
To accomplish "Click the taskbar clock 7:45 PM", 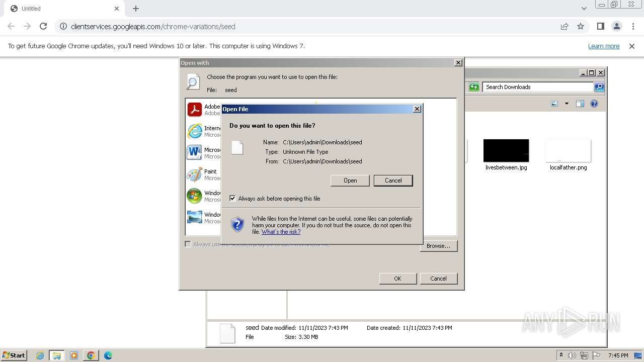I will pos(618,355).
